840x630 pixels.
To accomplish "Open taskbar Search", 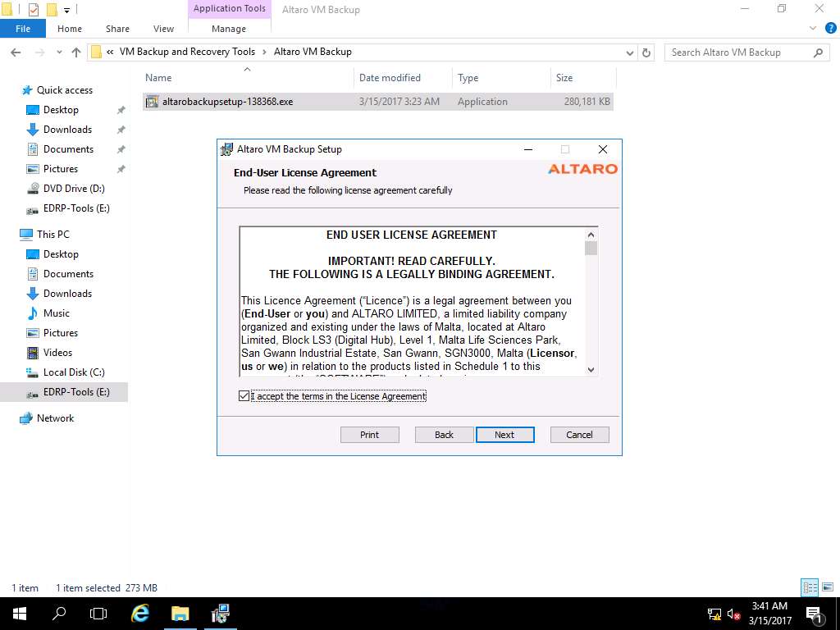I will click(59, 614).
